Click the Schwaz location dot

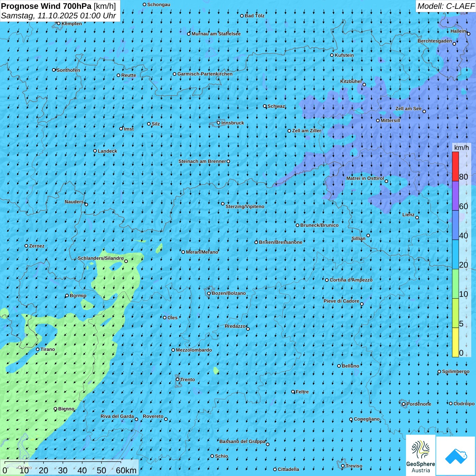(265, 106)
